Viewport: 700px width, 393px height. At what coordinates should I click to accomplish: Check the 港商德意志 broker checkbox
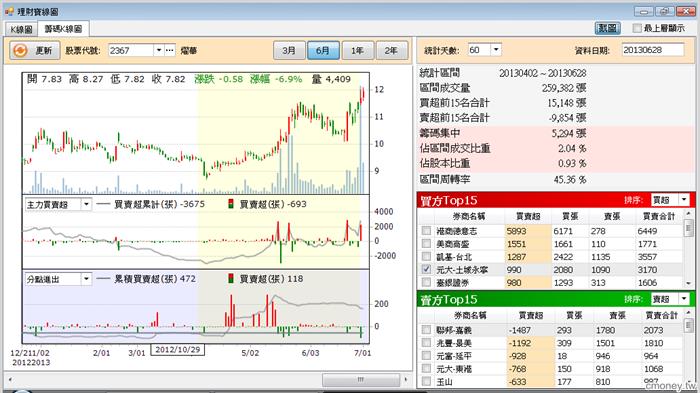[x=426, y=230]
